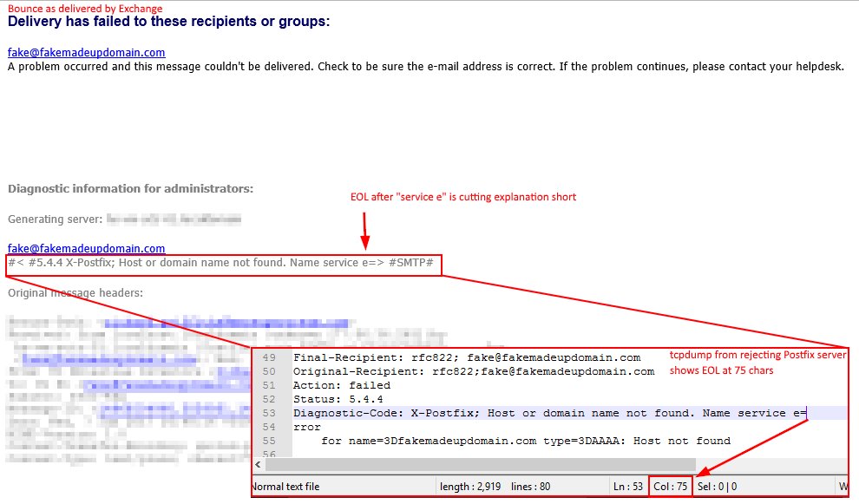Click "Sel : 0 | 0" in status bar
Viewport: 859px width, 504px height.
click(x=717, y=487)
